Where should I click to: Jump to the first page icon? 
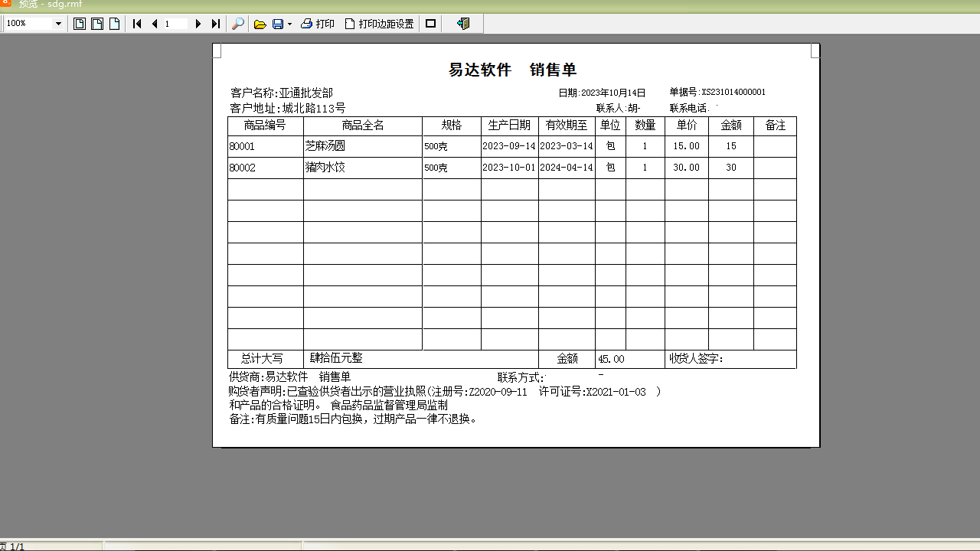coord(136,24)
